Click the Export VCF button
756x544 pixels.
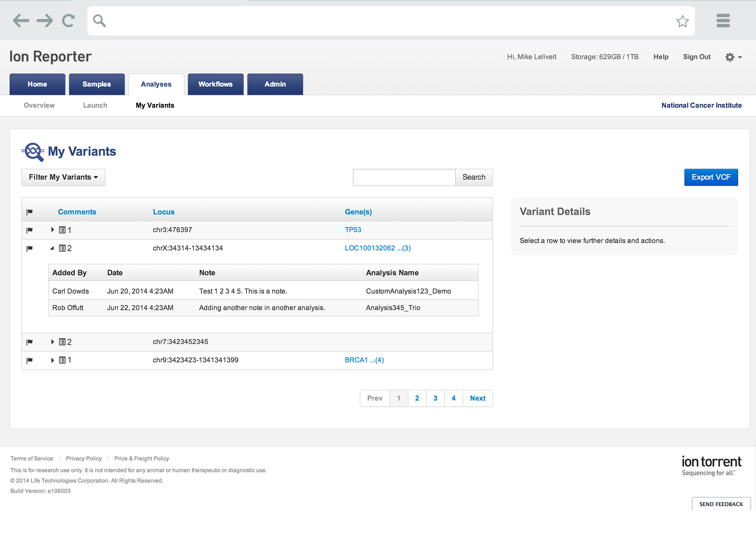pos(711,177)
